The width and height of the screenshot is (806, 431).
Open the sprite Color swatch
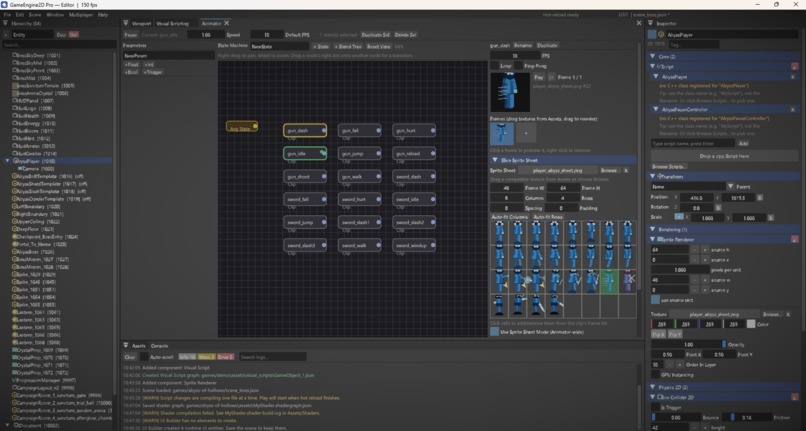751,324
